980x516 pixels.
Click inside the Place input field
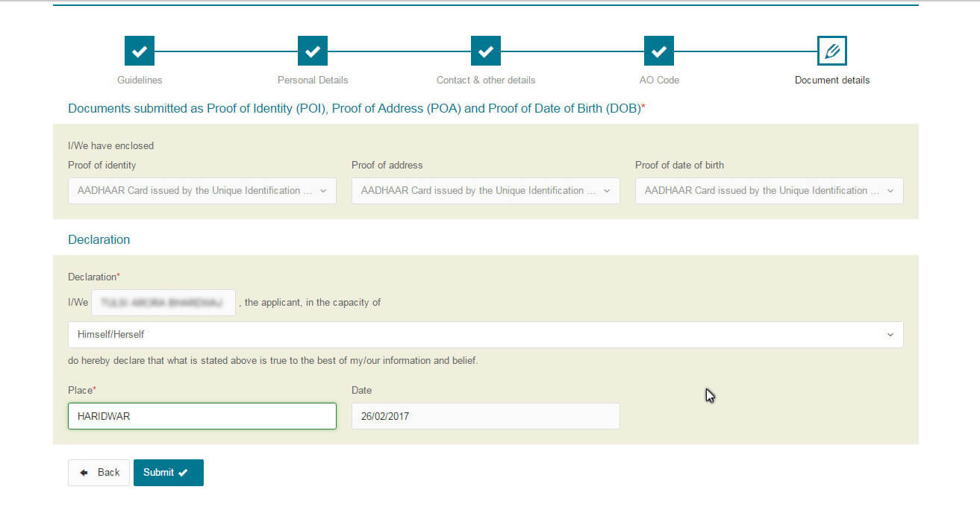[202, 415]
